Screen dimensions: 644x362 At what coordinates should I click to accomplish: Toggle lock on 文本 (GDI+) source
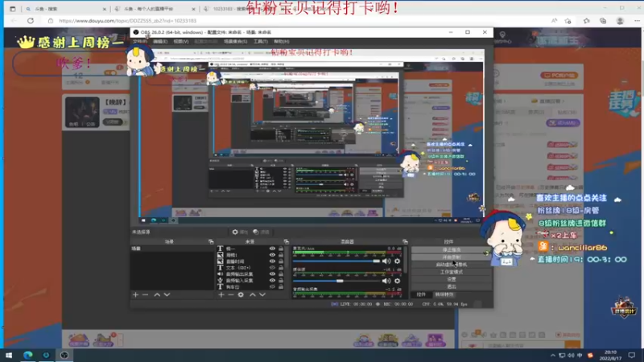click(281, 268)
